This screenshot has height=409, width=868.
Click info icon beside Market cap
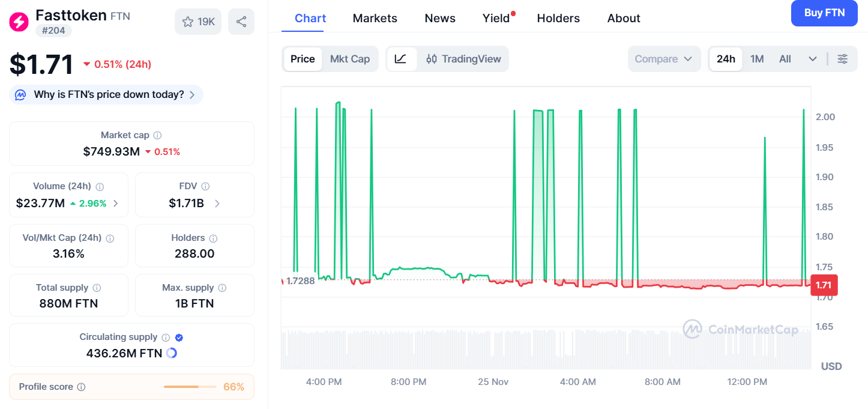157,136
